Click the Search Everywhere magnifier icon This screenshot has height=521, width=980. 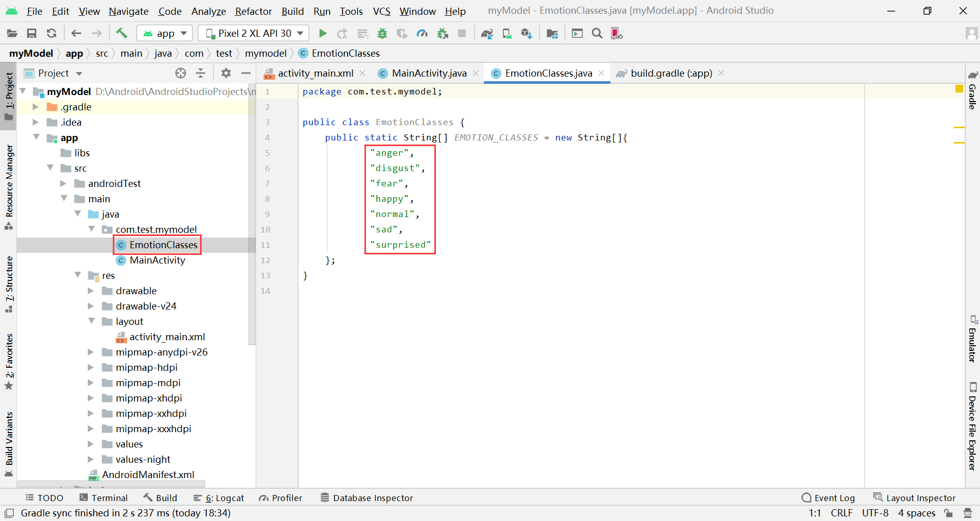tap(597, 34)
